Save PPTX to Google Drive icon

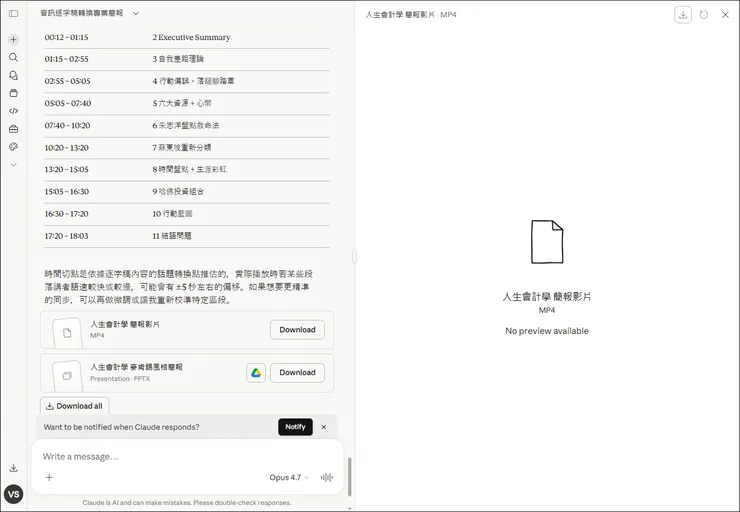tap(256, 373)
